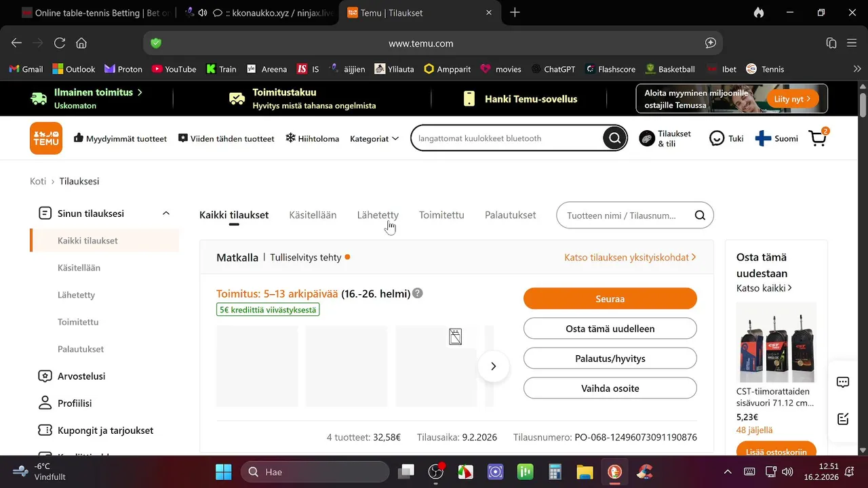
Task: Open Myydyimmät tuotteet
Action: click(x=120, y=138)
